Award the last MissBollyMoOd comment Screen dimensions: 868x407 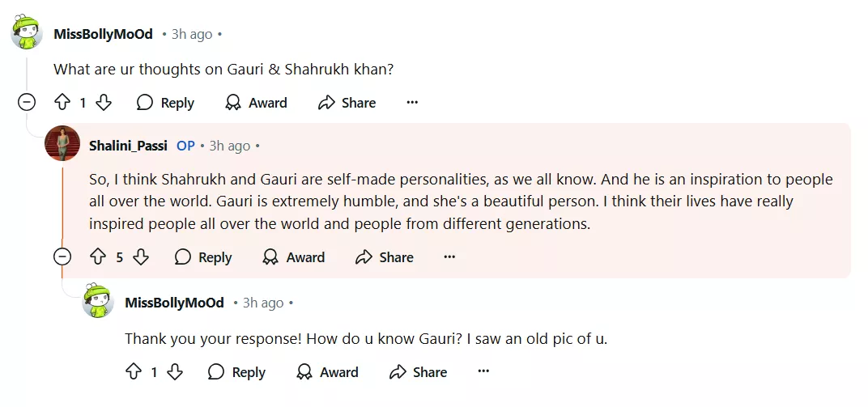coord(328,372)
